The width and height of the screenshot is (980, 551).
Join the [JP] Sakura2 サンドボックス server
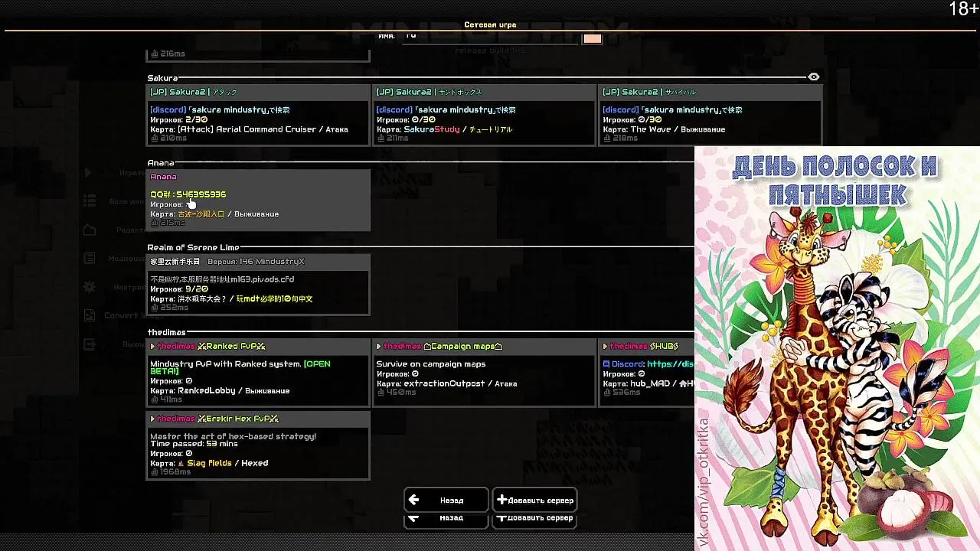484,115
